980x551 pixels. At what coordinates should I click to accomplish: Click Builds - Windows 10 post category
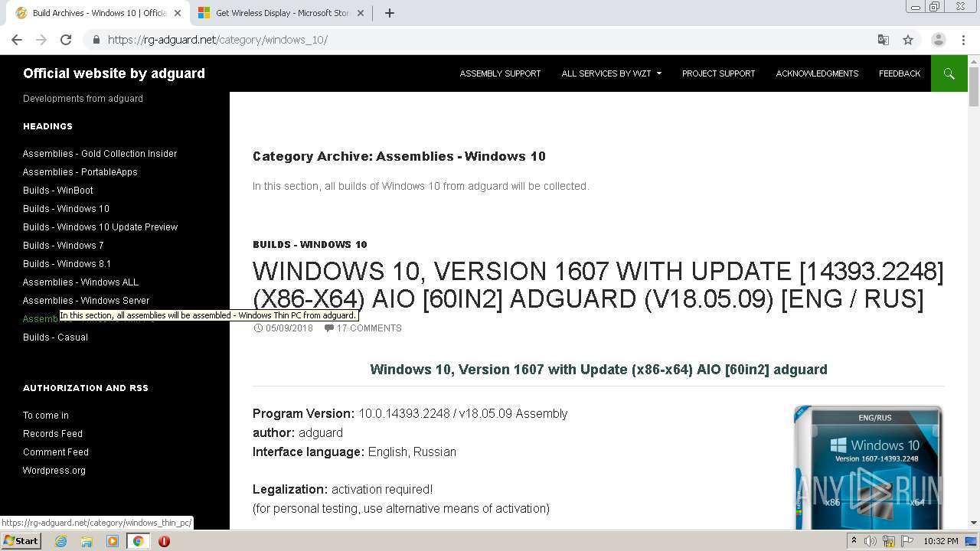pyautogui.click(x=310, y=245)
